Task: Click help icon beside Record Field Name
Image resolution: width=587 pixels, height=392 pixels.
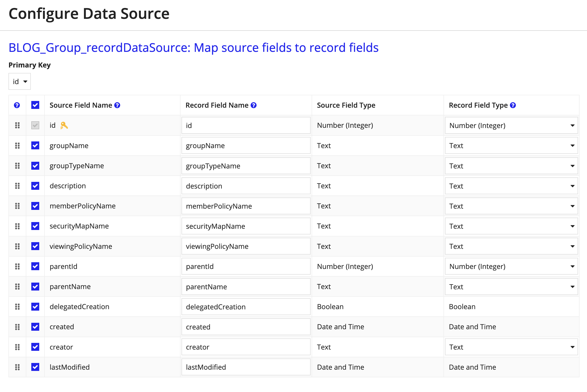Action: 254,105
